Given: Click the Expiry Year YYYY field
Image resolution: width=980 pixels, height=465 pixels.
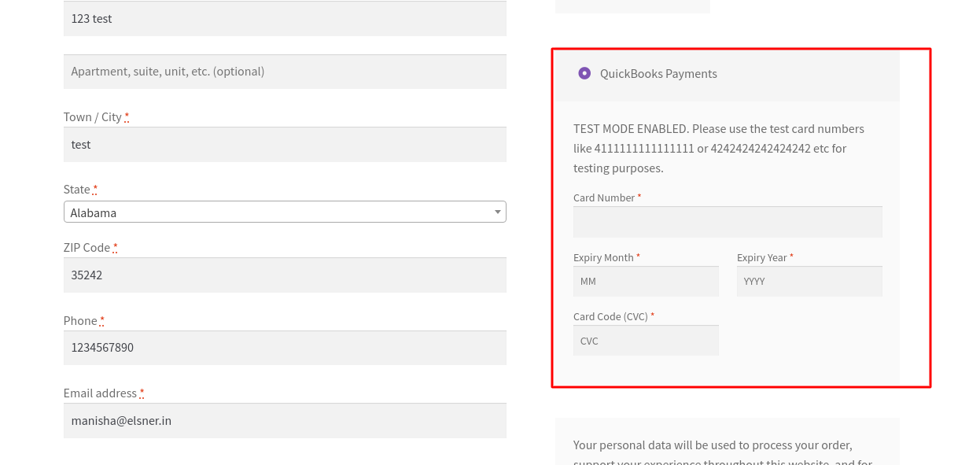Looking at the screenshot, I should pos(809,282).
